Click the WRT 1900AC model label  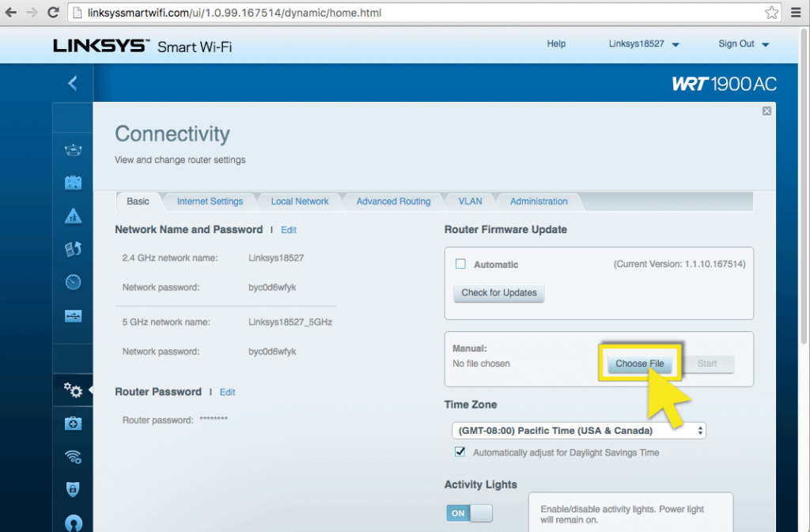click(725, 84)
